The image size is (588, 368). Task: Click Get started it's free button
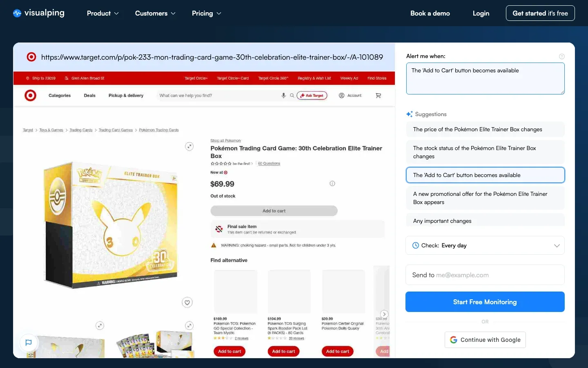click(x=540, y=13)
